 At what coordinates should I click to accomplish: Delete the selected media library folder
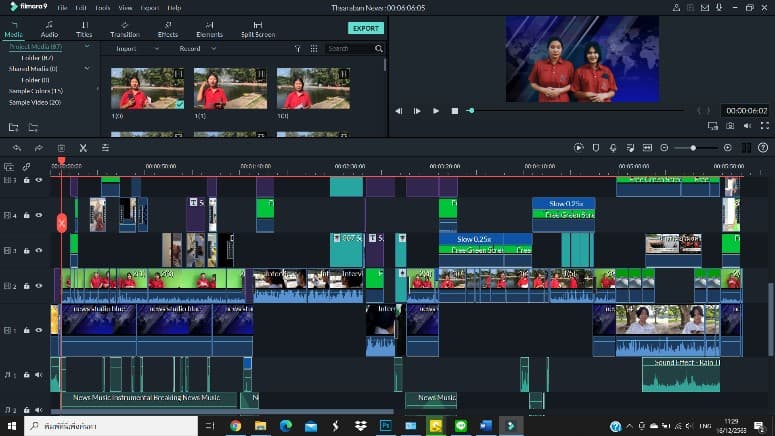click(x=33, y=128)
